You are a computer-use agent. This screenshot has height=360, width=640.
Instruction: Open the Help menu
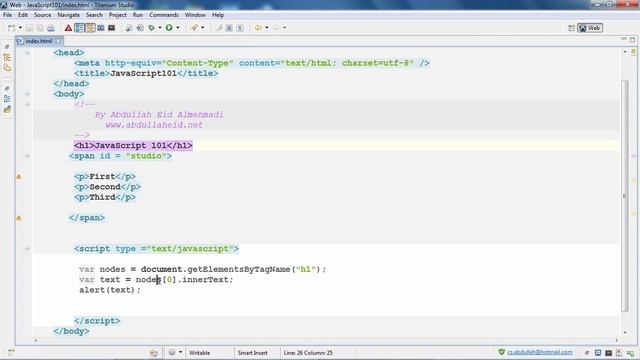click(x=218, y=15)
